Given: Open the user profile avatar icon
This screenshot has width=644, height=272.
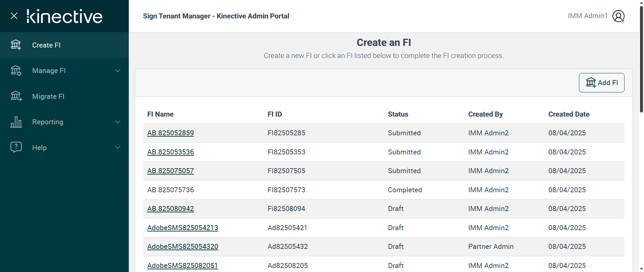Looking at the screenshot, I should click(618, 16).
